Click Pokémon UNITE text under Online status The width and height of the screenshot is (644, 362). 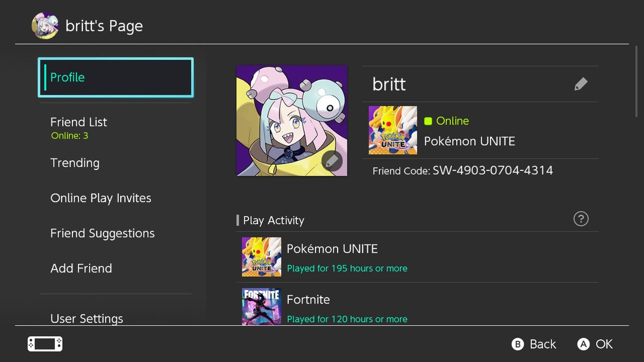tap(470, 141)
